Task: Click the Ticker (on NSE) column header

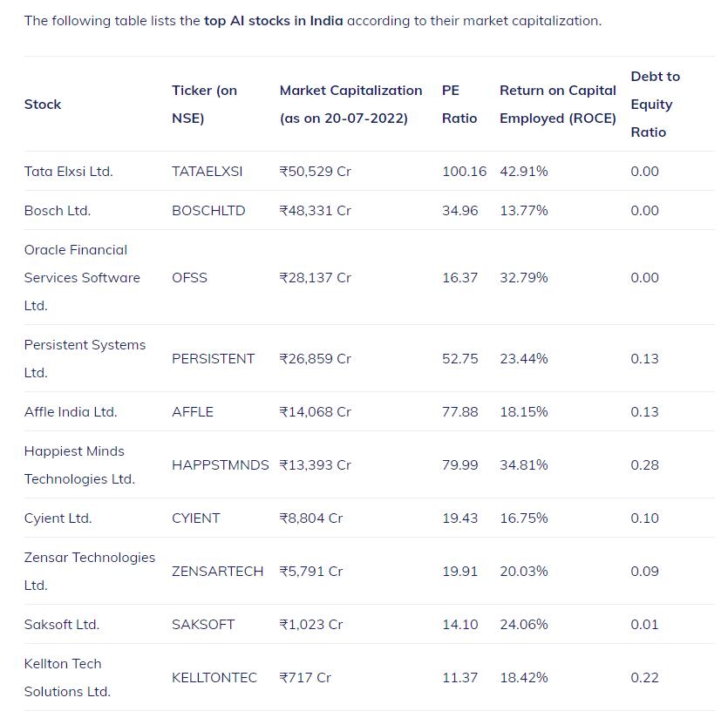Action: pos(204,105)
